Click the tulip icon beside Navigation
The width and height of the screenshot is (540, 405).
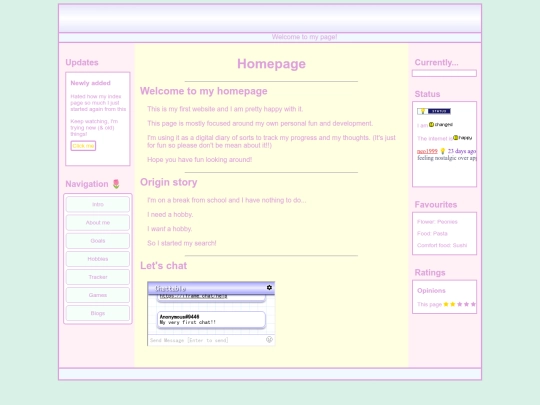pos(116,184)
